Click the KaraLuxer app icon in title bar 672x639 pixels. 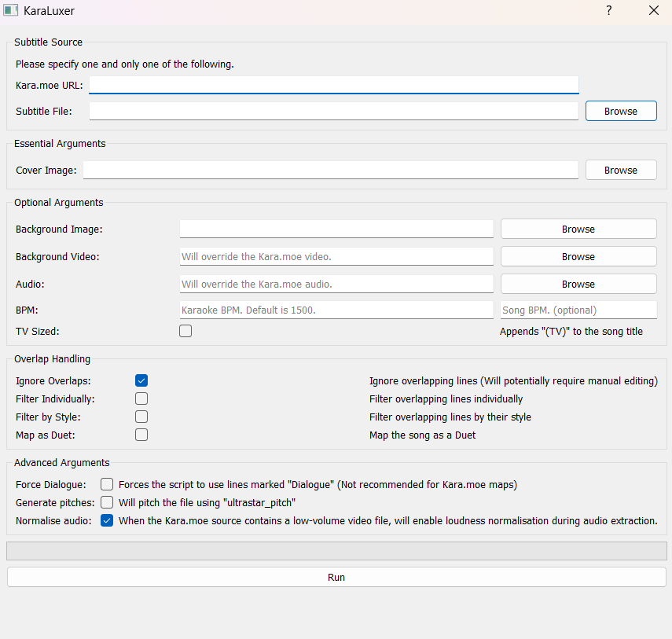11,11
